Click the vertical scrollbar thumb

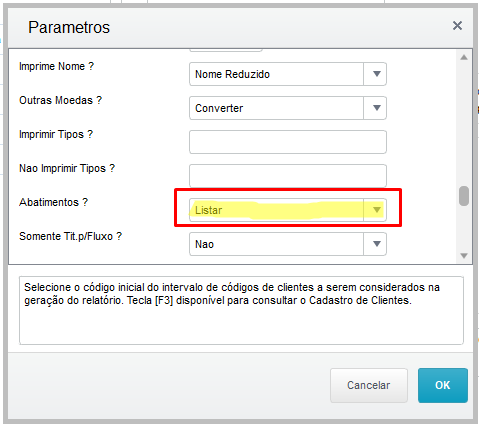(464, 196)
